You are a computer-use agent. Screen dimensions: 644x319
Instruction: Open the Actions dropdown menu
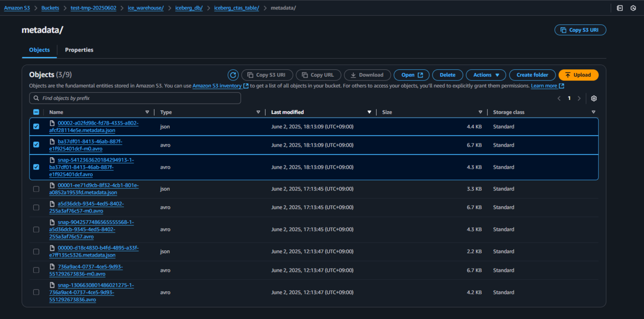(486, 75)
